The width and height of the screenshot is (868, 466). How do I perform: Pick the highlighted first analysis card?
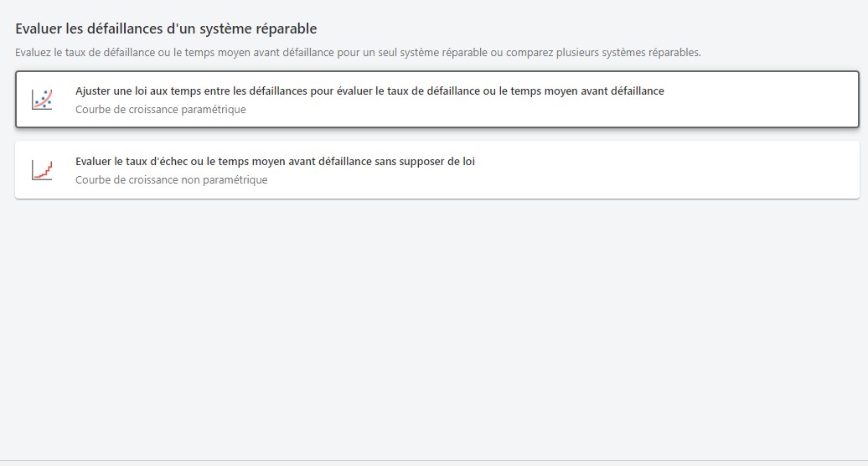(437, 99)
